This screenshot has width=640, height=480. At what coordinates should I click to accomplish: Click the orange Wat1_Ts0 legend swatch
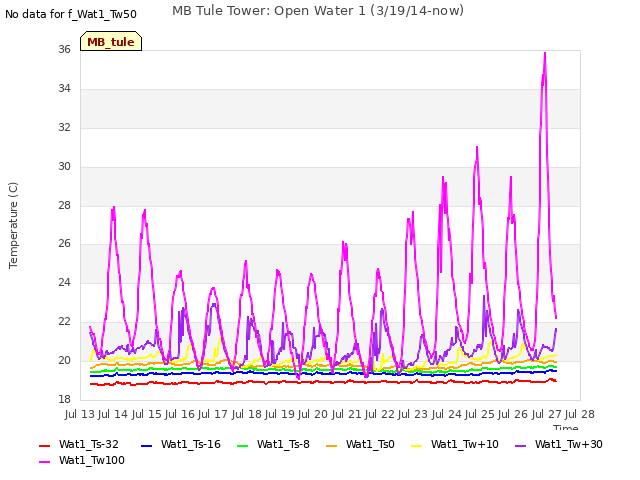point(331,446)
